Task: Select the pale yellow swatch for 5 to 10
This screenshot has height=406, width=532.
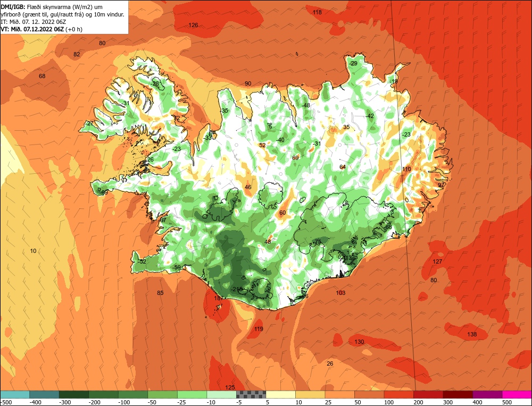Action: click(280, 394)
